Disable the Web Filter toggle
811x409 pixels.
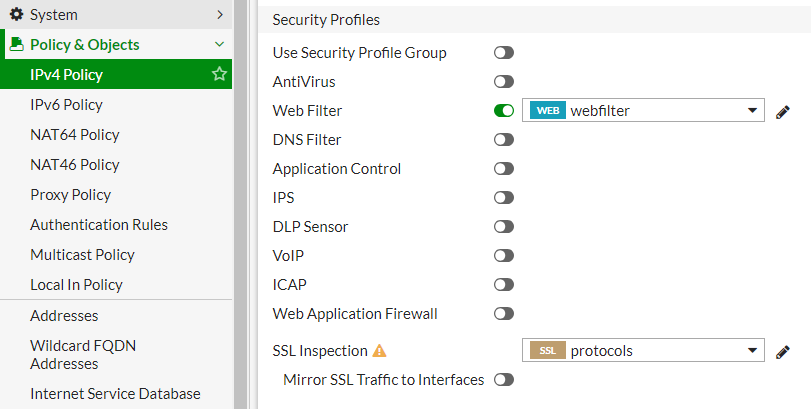click(503, 111)
